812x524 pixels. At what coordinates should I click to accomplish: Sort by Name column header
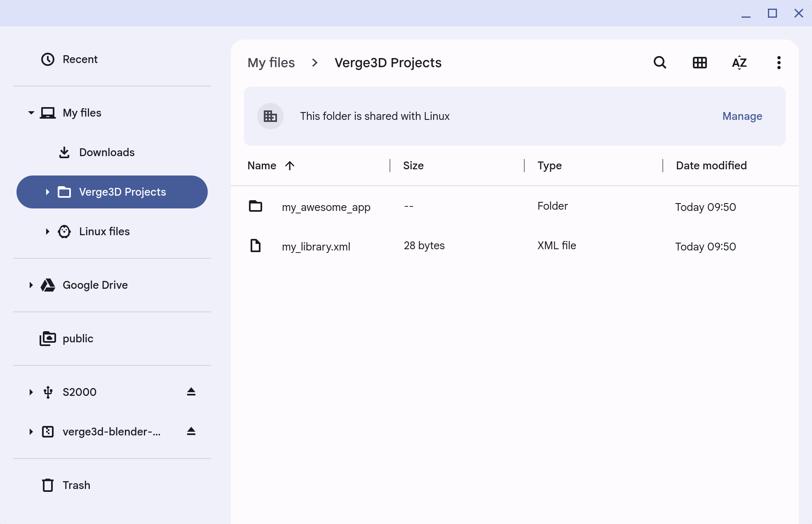click(262, 166)
